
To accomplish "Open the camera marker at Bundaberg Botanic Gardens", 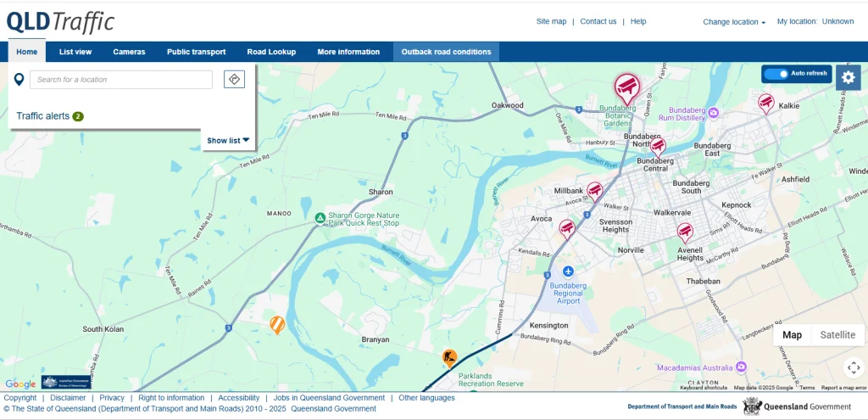I will click(x=626, y=86).
